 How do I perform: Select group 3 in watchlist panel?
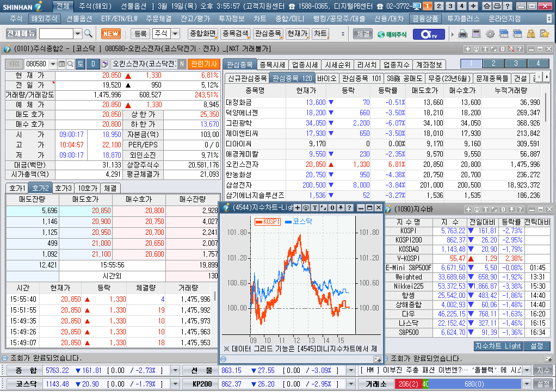516,64
